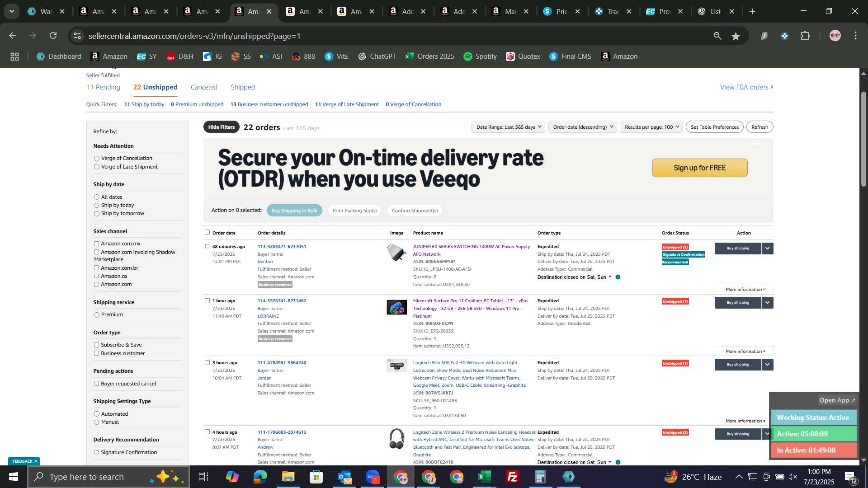Check the Amazon.ca sales channel
The width and height of the screenshot is (868, 488).
coord(96,276)
